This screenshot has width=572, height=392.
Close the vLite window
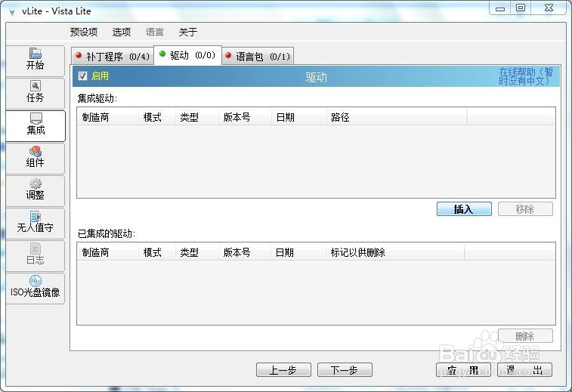(x=549, y=8)
